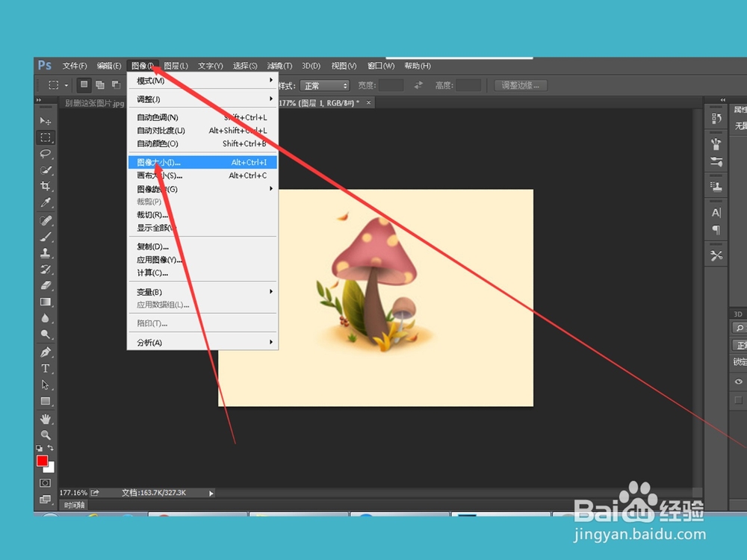This screenshot has height=560, width=747.
Task: Choose 自动色调(N) menu item
Action: 203,117
